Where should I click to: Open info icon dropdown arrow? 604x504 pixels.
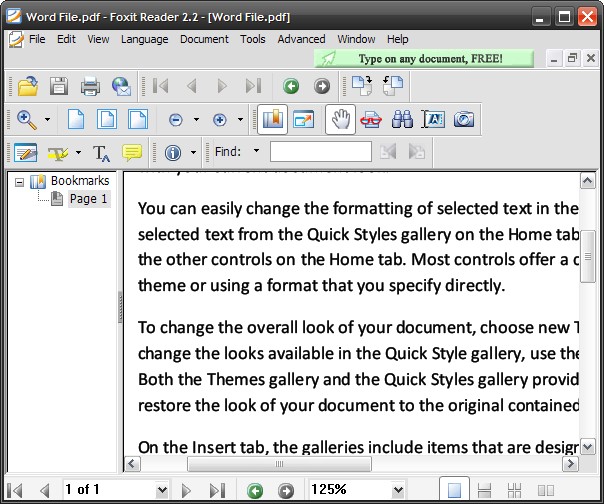193,153
